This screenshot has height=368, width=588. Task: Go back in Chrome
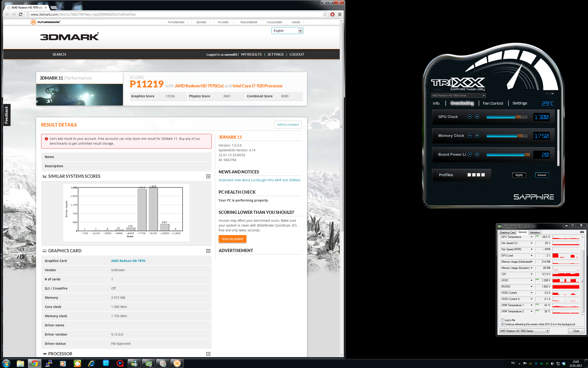point(7,14)
